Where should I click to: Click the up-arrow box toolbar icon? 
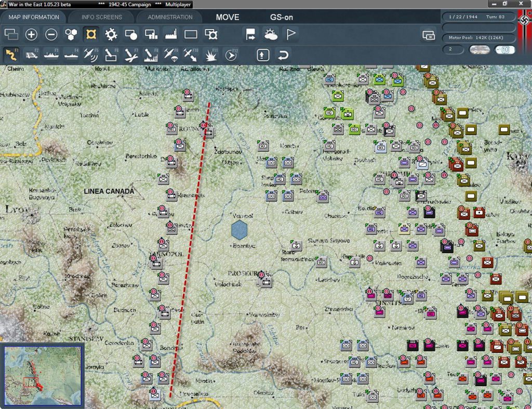tap(263, 55)
